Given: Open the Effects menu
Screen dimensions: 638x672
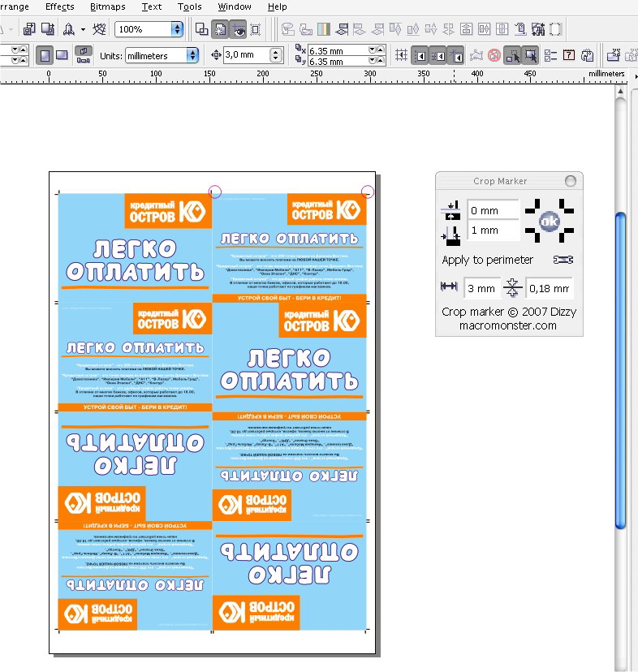Looking at the screenshot, I should (59, 6).
